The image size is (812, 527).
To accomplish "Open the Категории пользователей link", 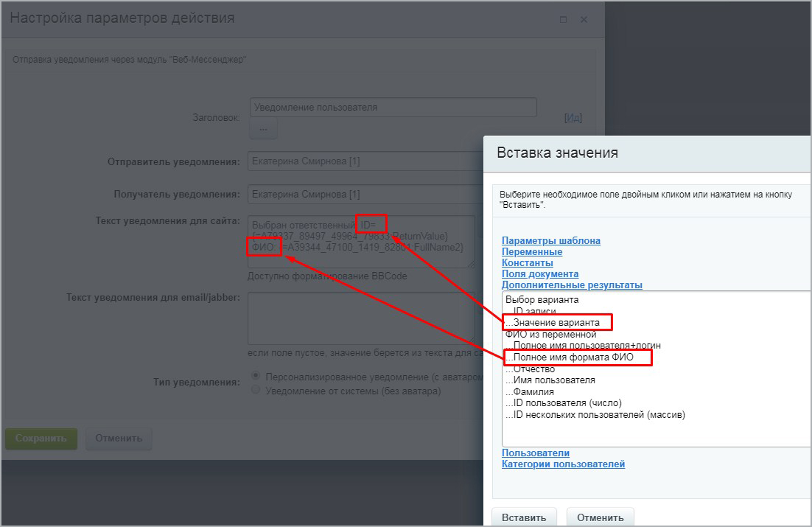I will [563, 464].
